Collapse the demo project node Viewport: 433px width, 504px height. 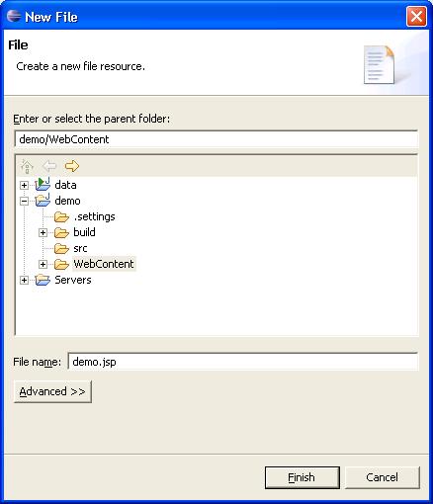click(24, 201)
